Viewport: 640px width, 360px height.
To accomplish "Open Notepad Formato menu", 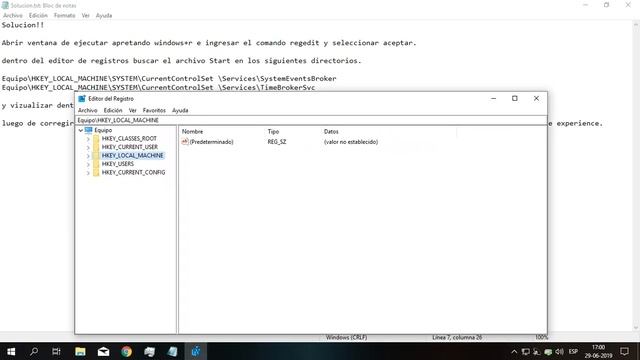I will point(64,16).
